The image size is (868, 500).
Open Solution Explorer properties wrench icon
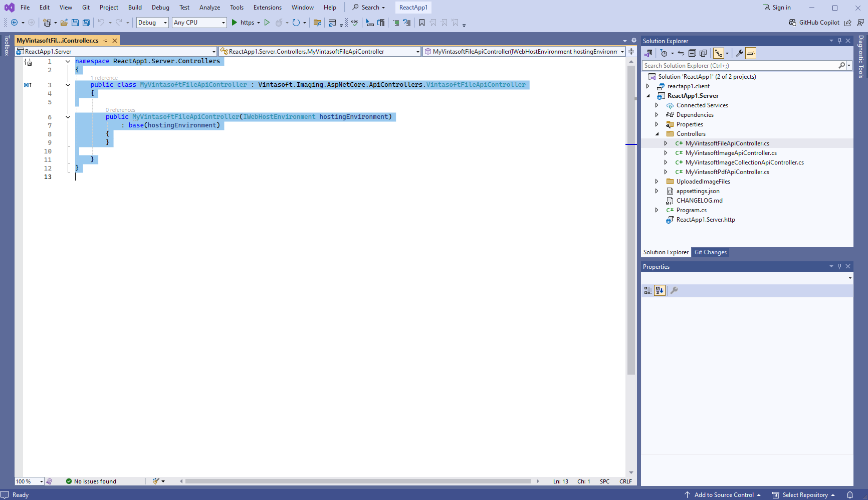739,53
